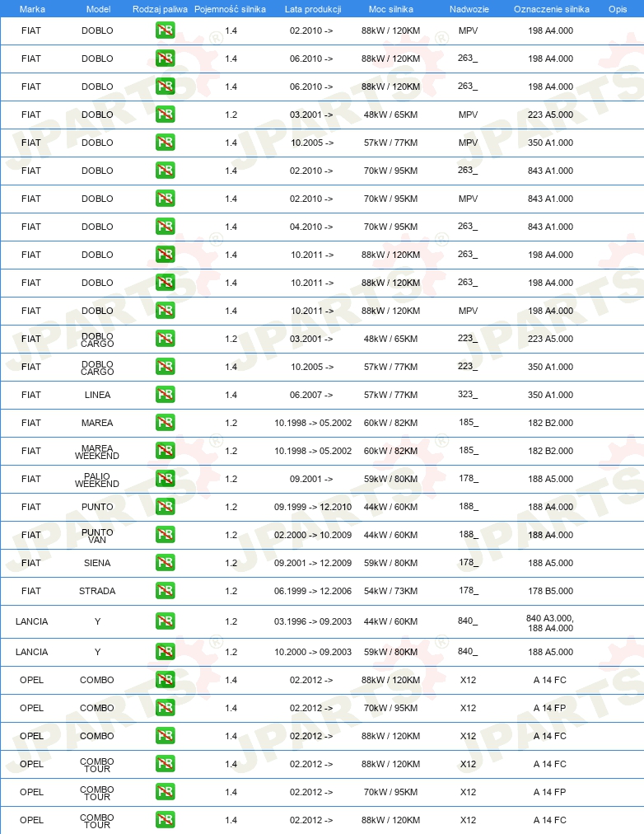Click fuel icon in COMBO TOUR 70kW row
Screen dimensions: 644x834
(166, 792)
